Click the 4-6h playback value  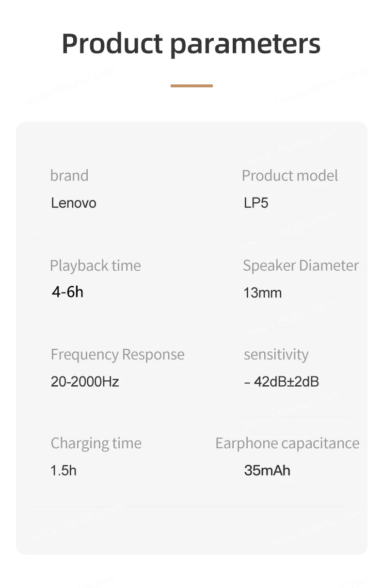pyautogui.click(x=67, y=292)
